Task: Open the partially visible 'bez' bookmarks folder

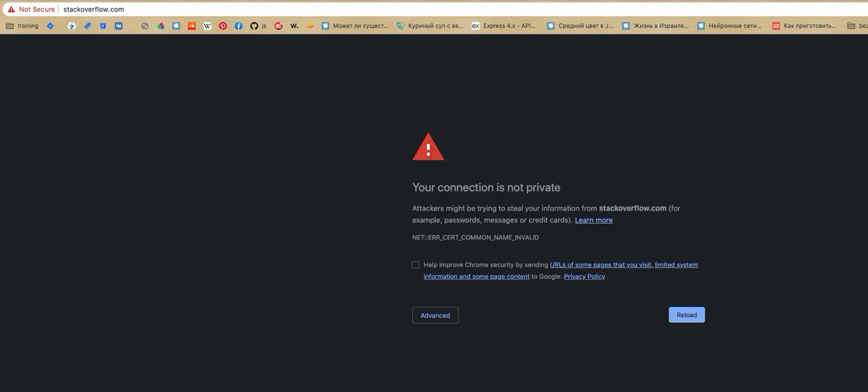Action: point(857,26)
